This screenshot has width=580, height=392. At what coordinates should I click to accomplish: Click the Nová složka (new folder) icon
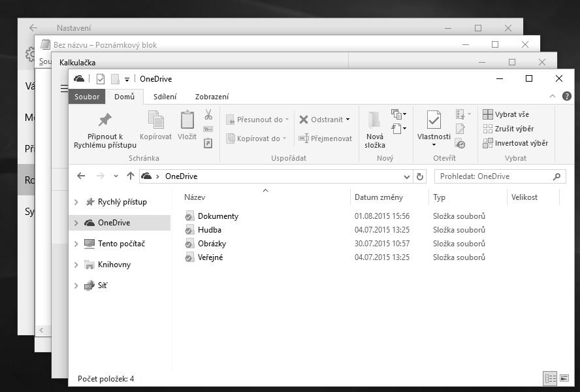(374, 120)
